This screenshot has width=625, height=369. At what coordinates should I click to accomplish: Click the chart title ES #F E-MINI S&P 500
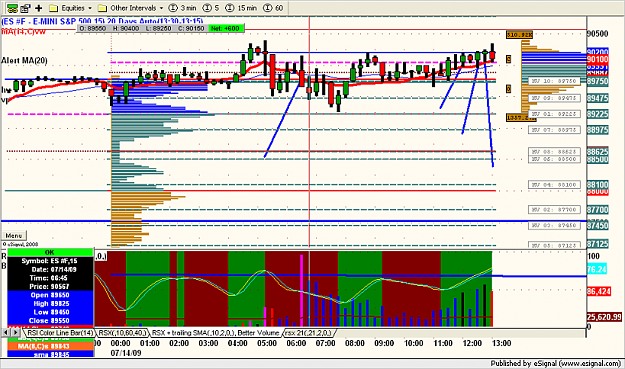(102, 22)
